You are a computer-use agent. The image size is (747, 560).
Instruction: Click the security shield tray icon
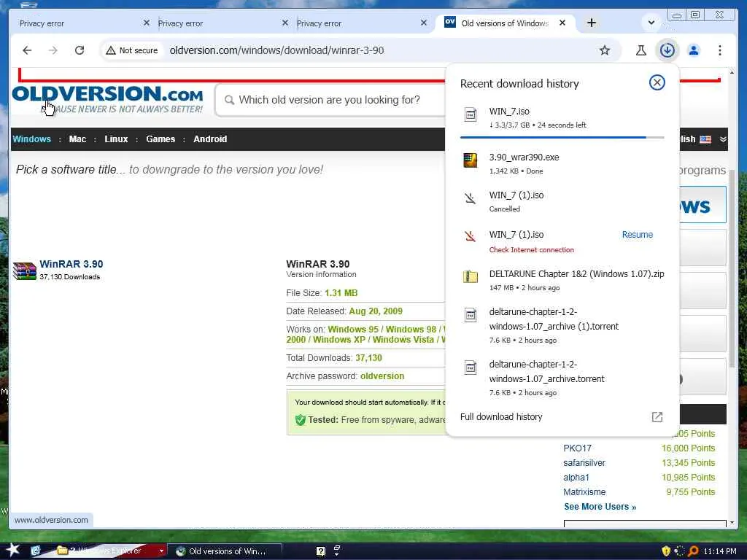click(666, 551)
